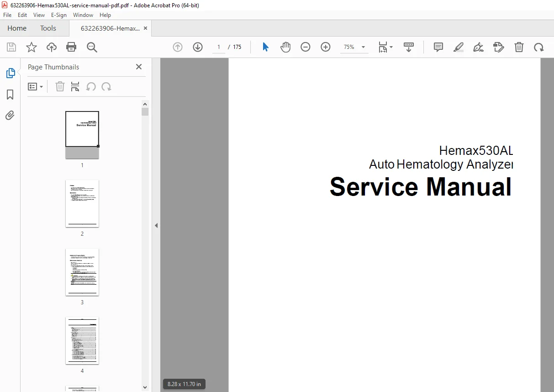The width and height of the screenshot is (554, 392).
Task: Click the 'Service Manual' title text
Action: [421, 187]
